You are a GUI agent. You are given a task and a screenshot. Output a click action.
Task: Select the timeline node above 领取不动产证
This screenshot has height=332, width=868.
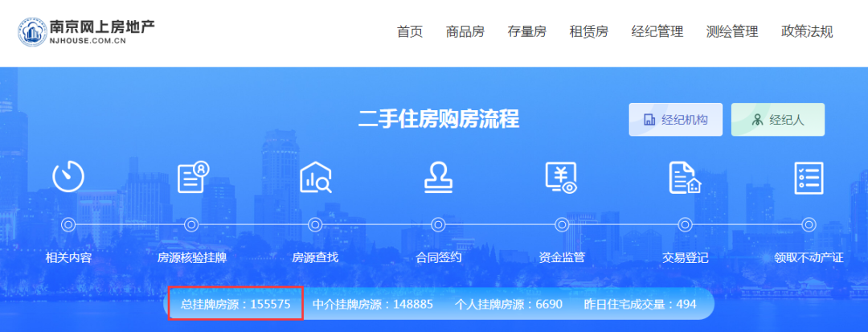[809, 224]
